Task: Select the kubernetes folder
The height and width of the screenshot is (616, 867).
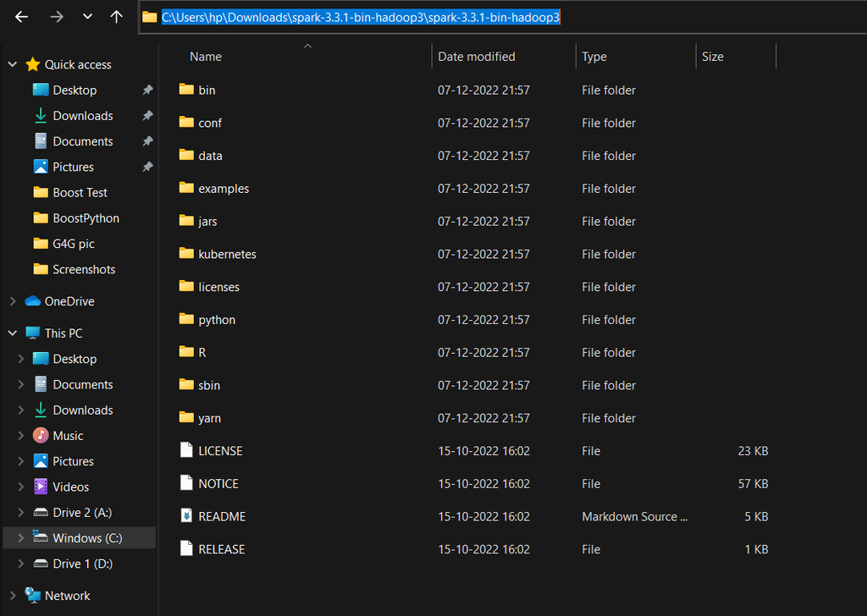Action: (x=227, y=254)
